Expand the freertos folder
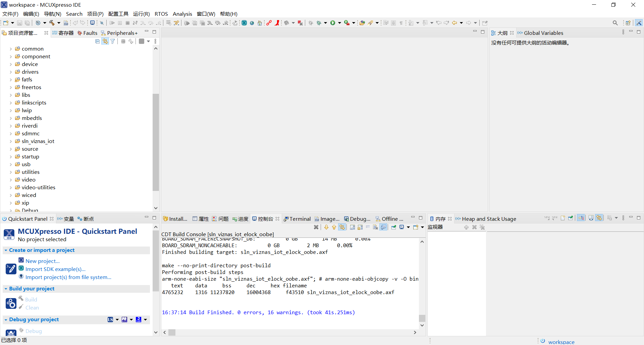Image resolution: width=644 pixels, height=345 pixels. [x=11, y=87]
